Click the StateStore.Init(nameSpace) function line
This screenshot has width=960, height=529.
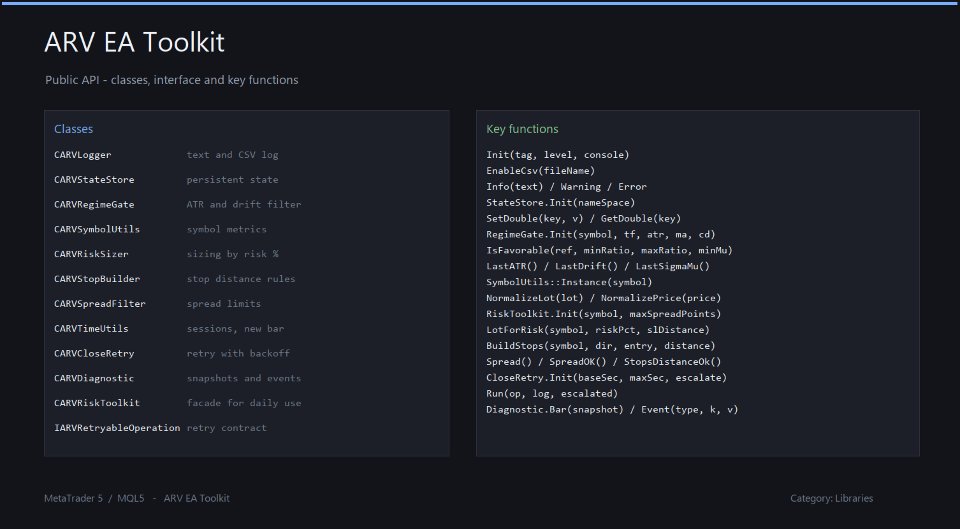561,203
